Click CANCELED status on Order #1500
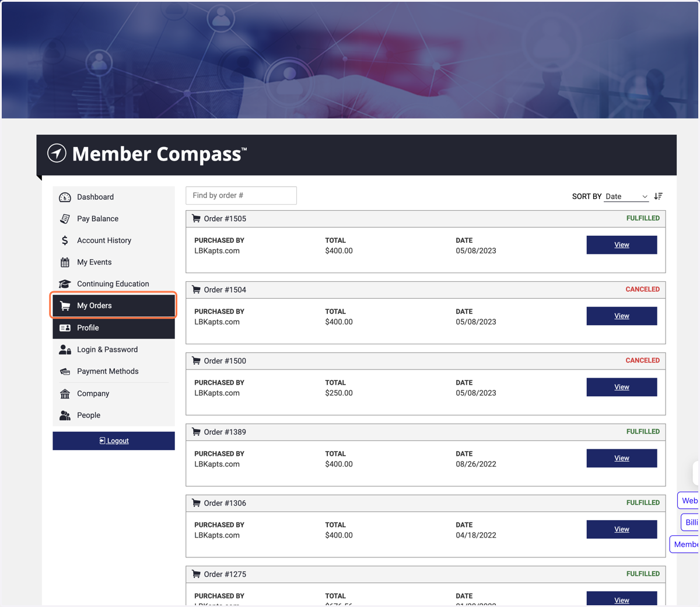 (643, 361)
